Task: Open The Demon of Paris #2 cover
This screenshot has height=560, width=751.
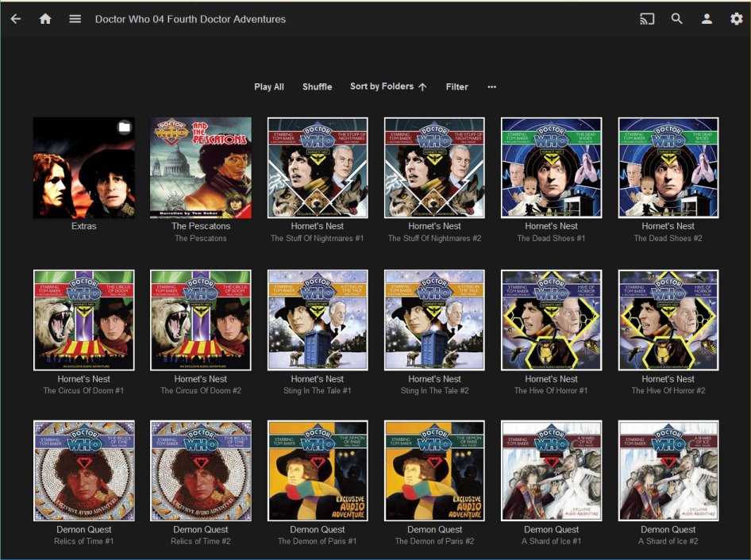Action: pos(434,471)
